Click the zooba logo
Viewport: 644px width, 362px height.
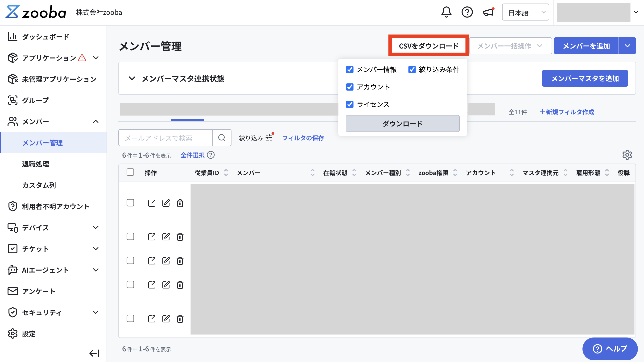pos(36,12)
